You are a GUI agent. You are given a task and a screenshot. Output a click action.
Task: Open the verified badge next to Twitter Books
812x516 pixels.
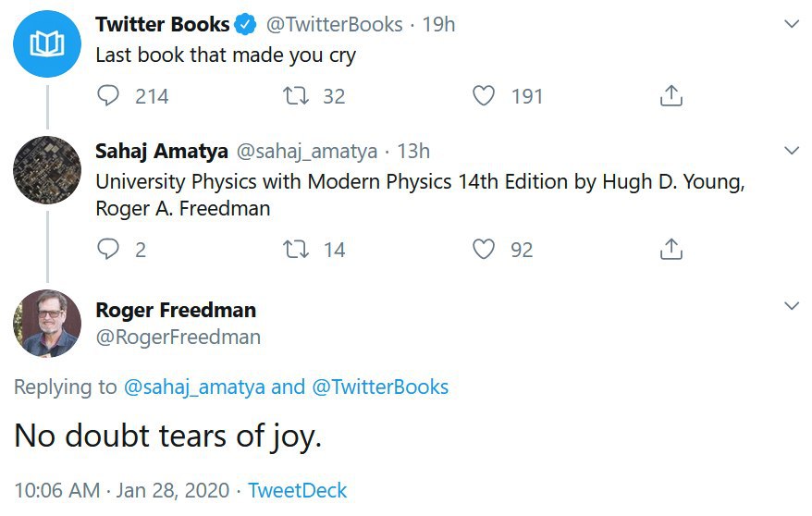(245, 24)
